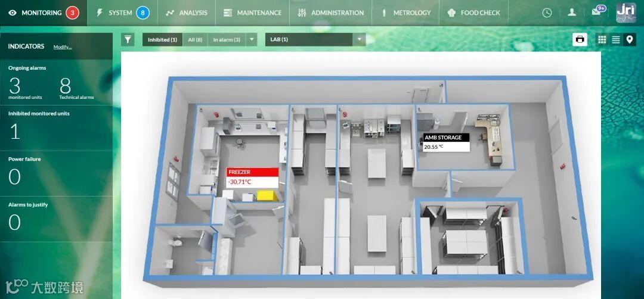
Task: Click the server icon on Maintenance
Action: pyautogui.click(x=227, y=13)
